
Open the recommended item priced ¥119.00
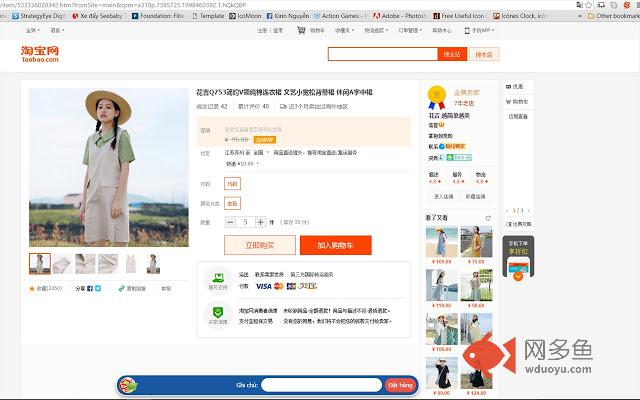(442, 285)
